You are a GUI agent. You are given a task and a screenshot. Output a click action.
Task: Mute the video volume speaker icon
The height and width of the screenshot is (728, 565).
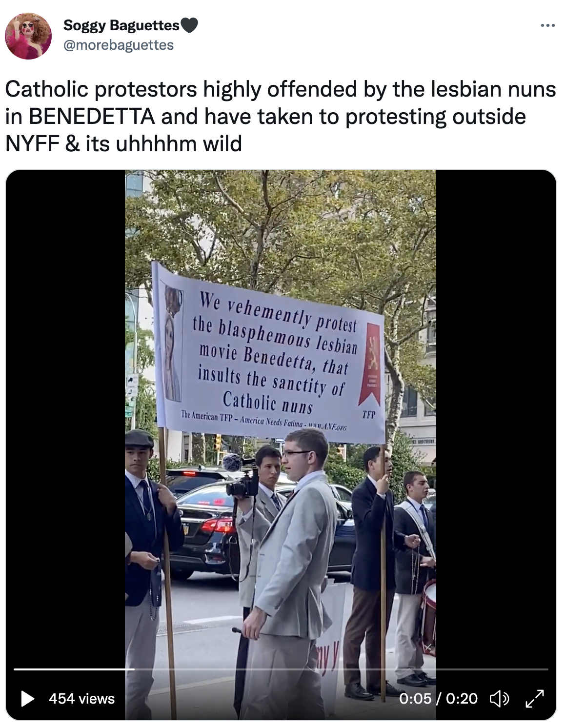499,699
